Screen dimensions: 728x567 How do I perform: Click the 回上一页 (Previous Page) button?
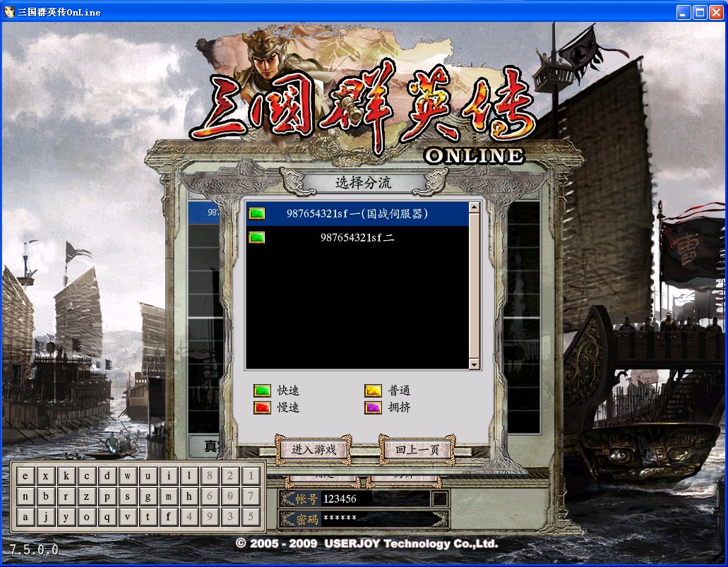click(x=417, y=450)
